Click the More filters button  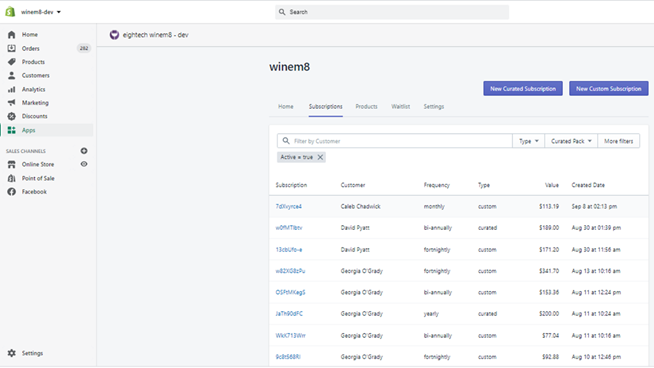(x=619, y=141)
